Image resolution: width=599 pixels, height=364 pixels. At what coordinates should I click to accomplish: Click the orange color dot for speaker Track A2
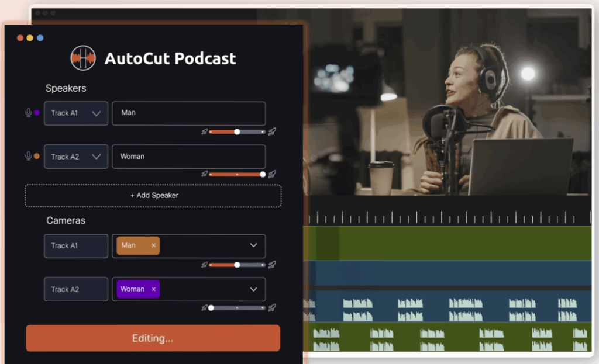click(37, 156)
